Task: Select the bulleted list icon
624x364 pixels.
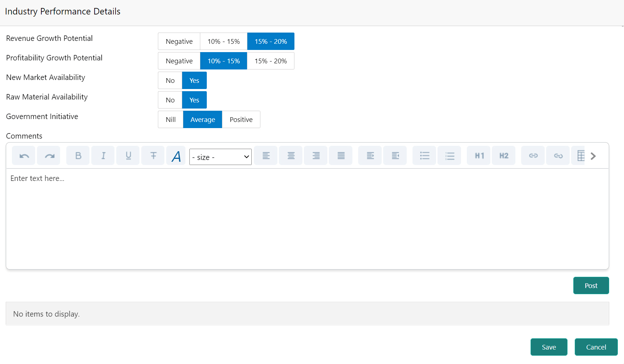Action: (424, 155)
